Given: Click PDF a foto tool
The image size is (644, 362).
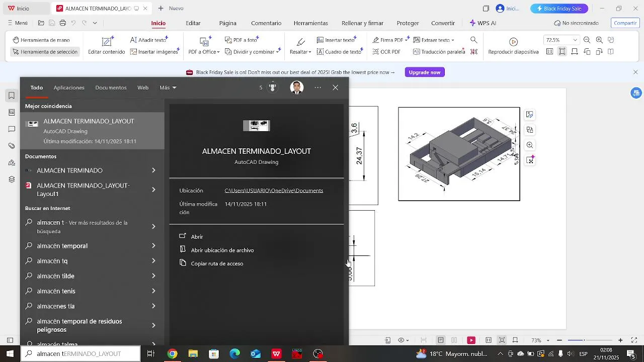Looking at the screenshot, I should coord(242,40).
